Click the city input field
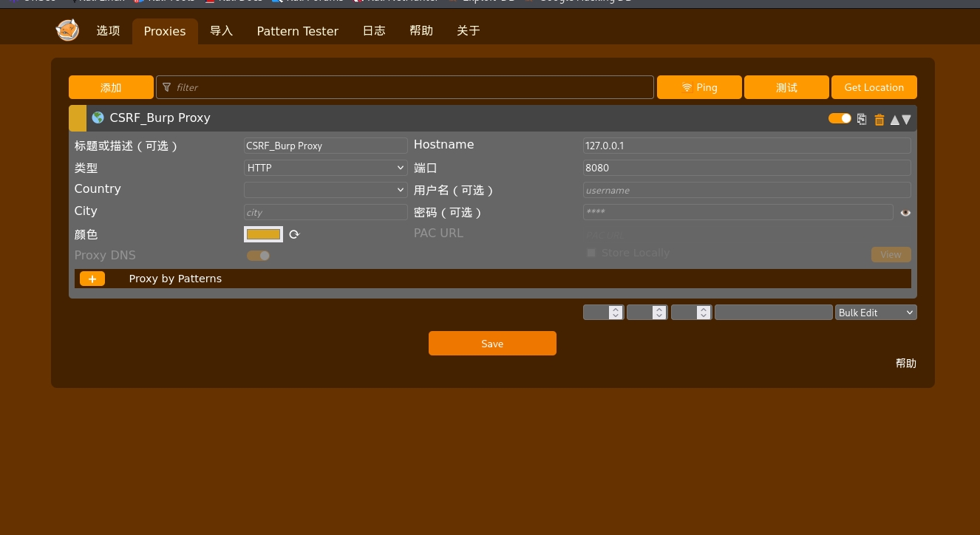The height and width of the screenshot is (535, 980). pyautogui.click(x=326, y=212)
